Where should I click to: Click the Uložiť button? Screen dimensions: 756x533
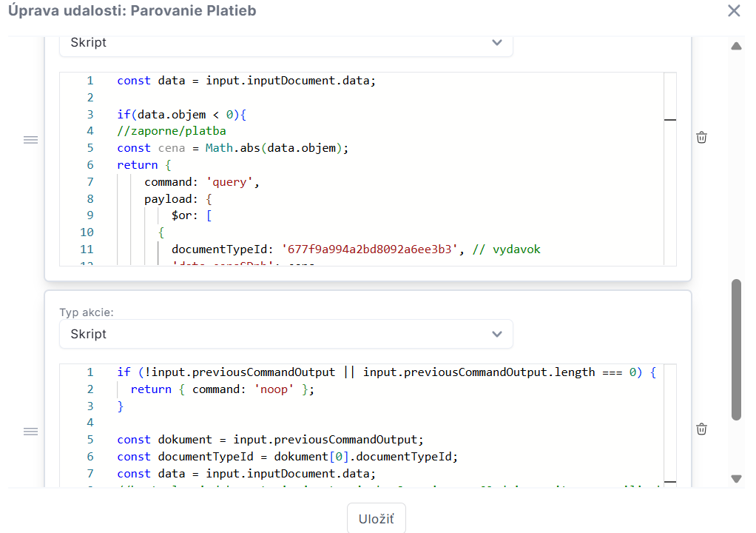376,518
